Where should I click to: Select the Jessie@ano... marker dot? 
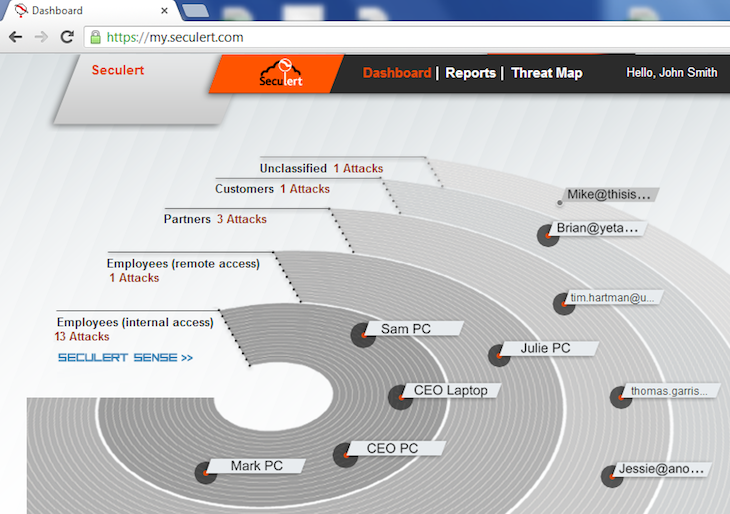612,476
